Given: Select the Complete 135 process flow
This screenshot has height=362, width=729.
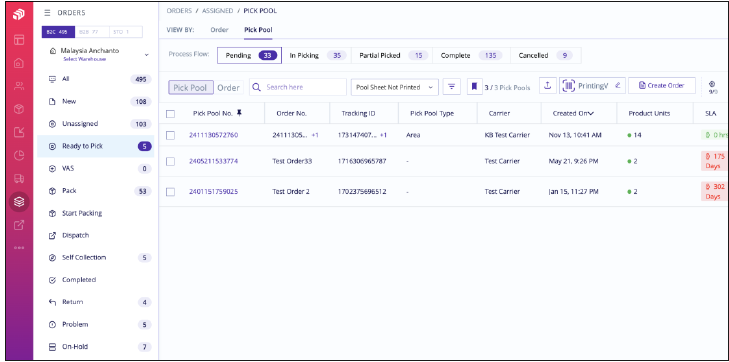Looking at the screenshot, I should 471,55.
